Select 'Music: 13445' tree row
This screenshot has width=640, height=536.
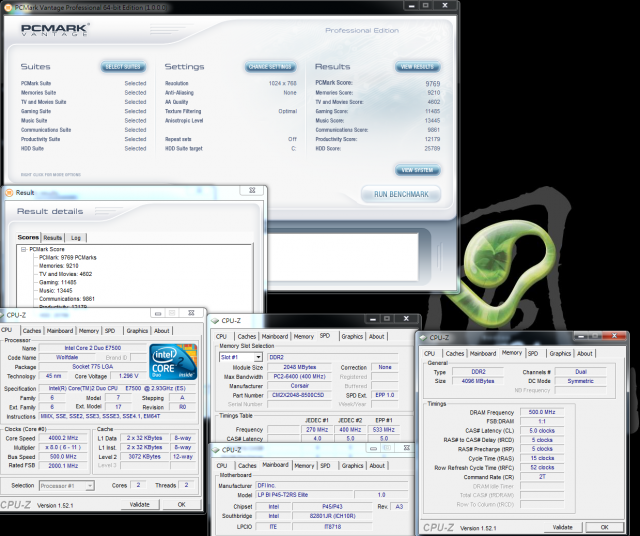coord(56,291)
